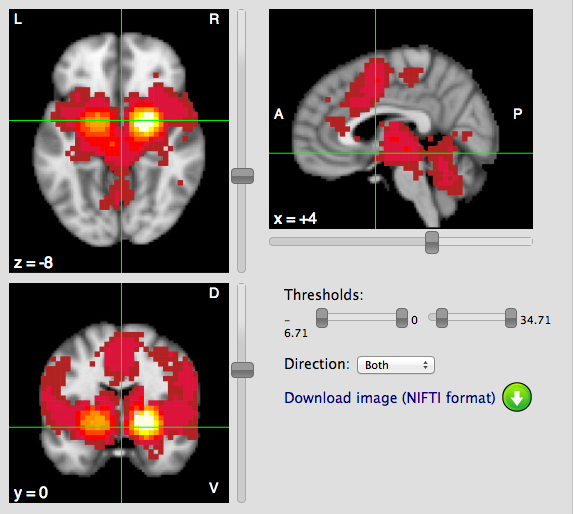Click the axial slider track above the handle
Image resolution: width=576 pixels, height=514 pixels.
click(241, 88)
